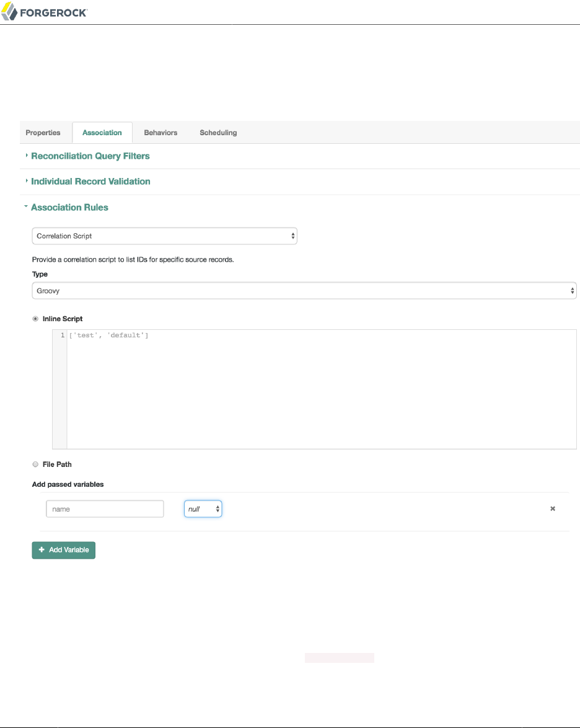Select the Inline Script radio button
The width and height of the screenshot is (580, 728).
(x=35, y=319)
